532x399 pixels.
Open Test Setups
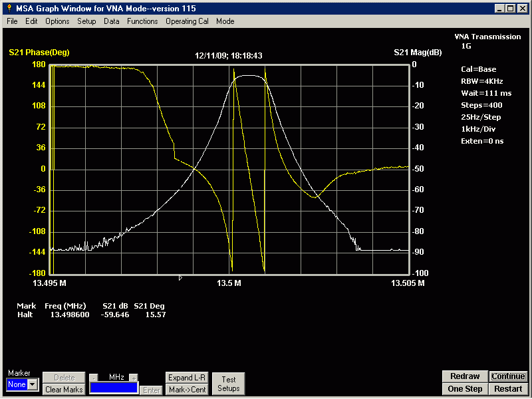pos(228,384)
